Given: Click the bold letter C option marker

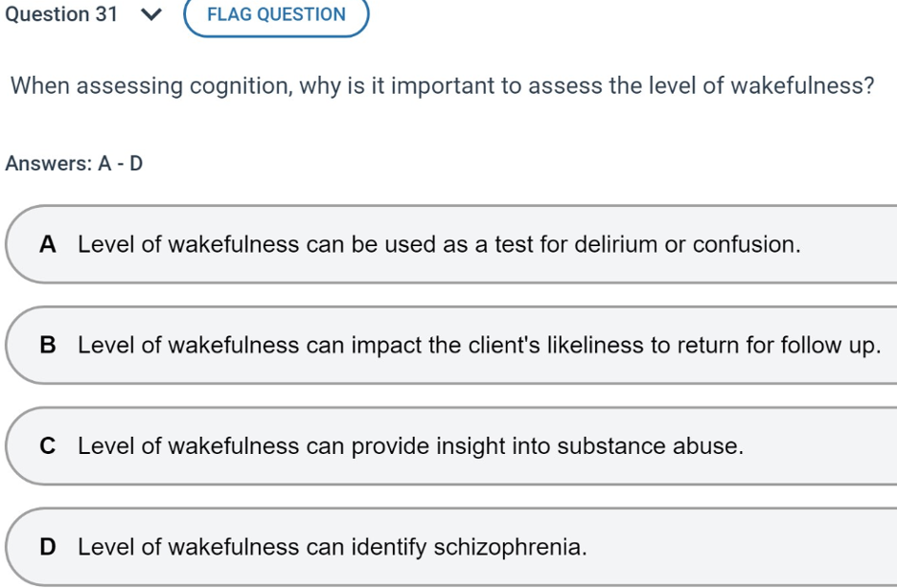Looking at the screenshot, I should click(50, 446).
